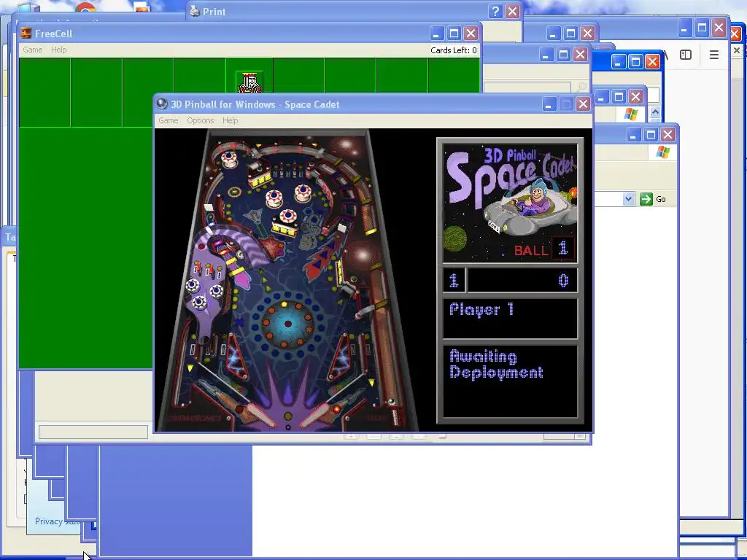Click the text field at the bottom-left below FreeCell
The height and width of the screenshot is (560, 747).
click(93, 432)
